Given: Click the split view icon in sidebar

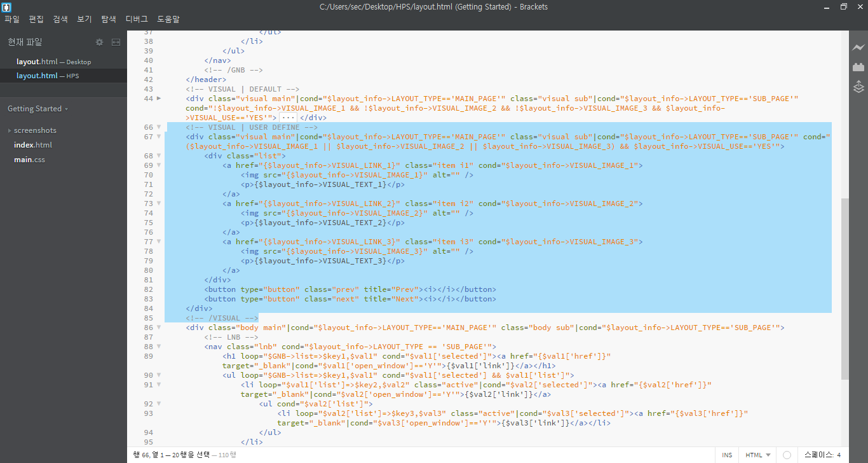Looking at the screenshot, I should click(x=116, y=42).
